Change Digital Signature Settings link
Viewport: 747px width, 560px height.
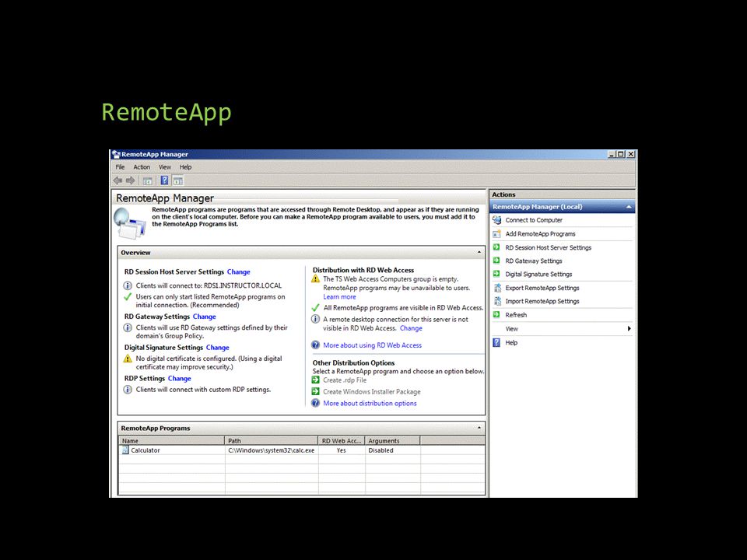tap(217, 348)
